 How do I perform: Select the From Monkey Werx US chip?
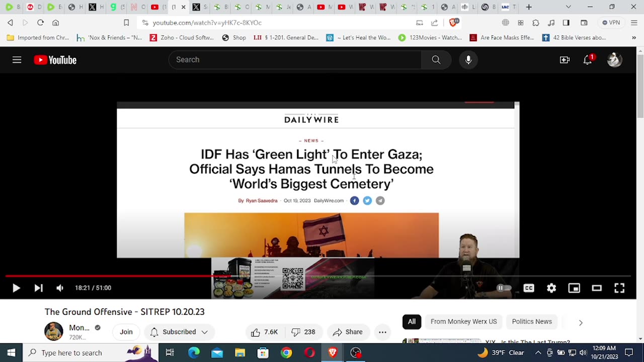tap(463, 322)
